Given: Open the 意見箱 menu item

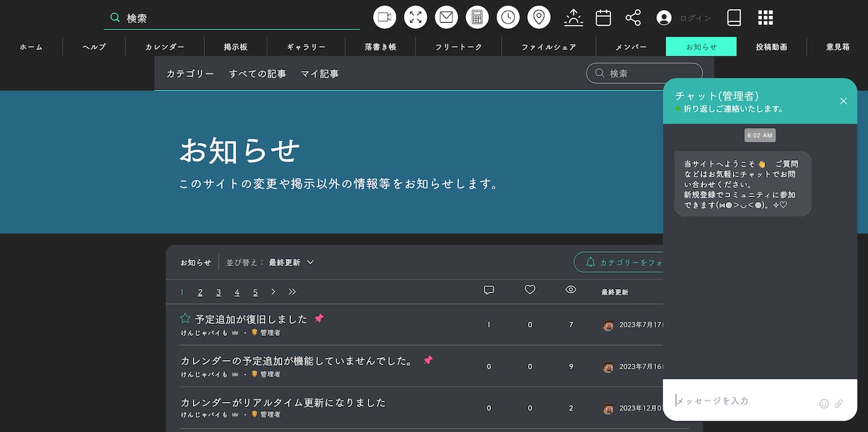Looking at the screenshot, I should (837, 47).
